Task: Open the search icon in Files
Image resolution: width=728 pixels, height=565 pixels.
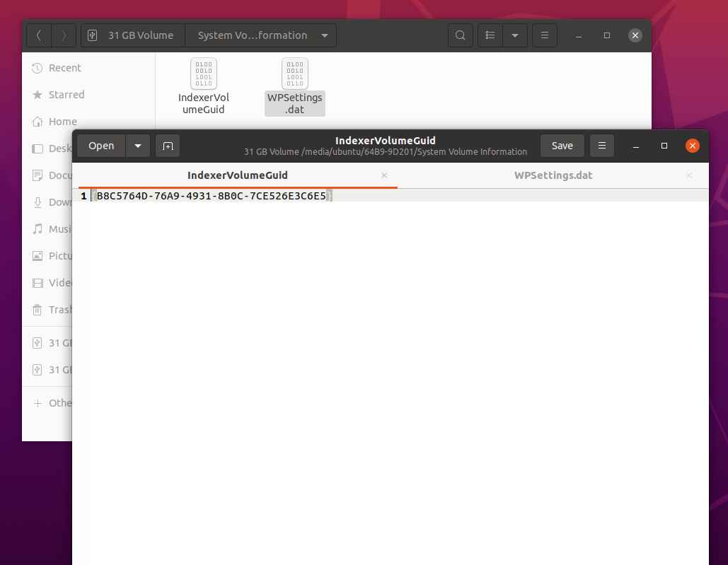Action: pyautogui.click(x=461, y=35)
